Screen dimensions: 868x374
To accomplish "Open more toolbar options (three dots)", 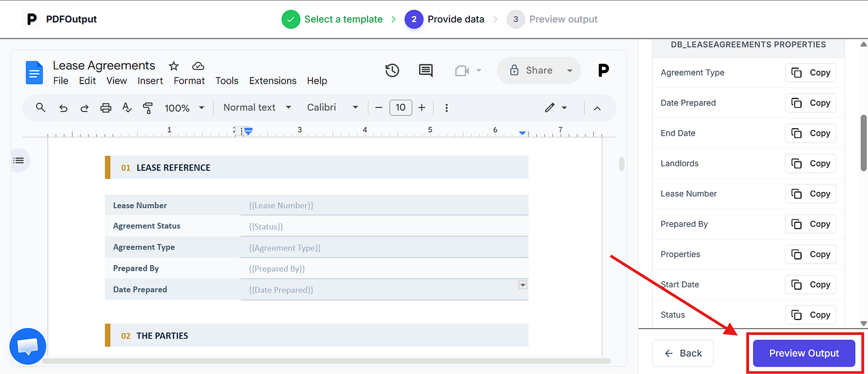I will (446, 108).
